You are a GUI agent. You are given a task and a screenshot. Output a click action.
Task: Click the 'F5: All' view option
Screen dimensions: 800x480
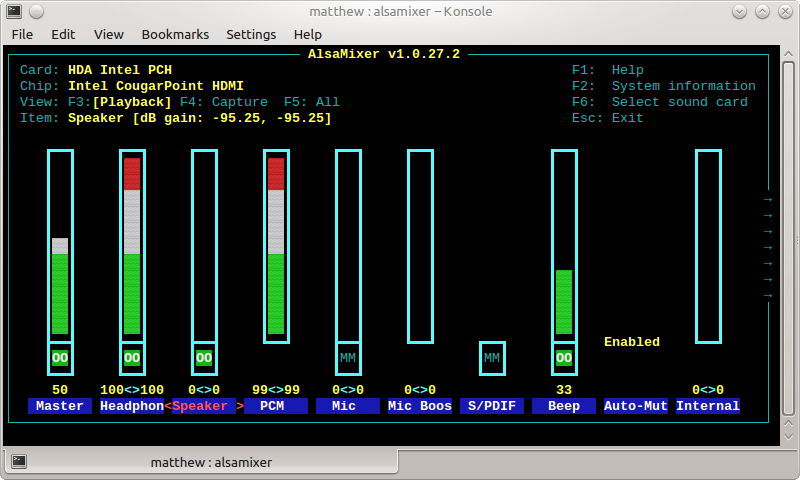coord(312,102)
